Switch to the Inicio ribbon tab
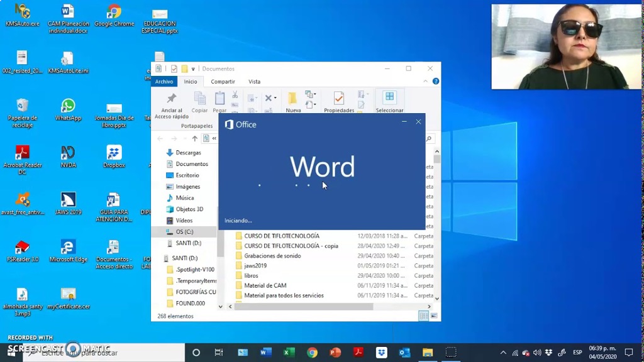 click(191, 81)
